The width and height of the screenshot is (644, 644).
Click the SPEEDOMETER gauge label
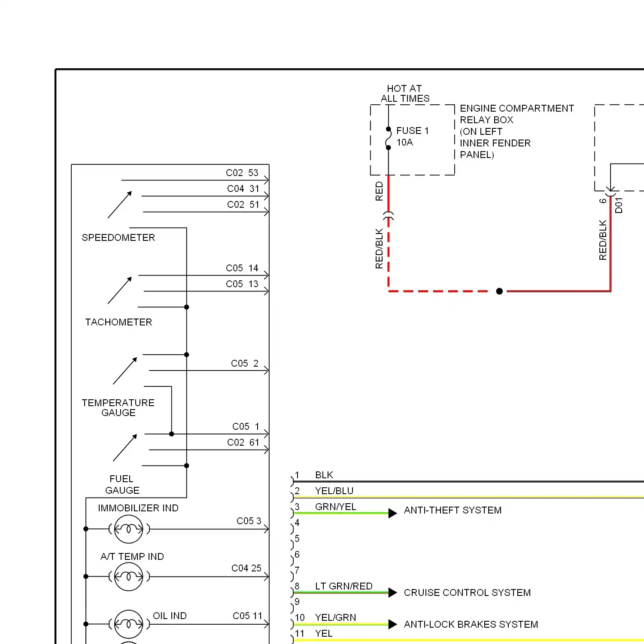118,237
